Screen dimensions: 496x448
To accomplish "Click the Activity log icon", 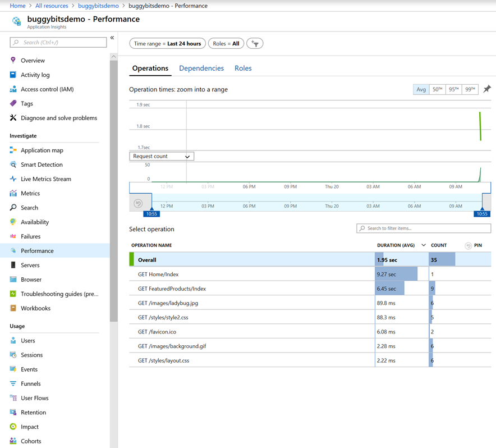I will coord(13,75).
